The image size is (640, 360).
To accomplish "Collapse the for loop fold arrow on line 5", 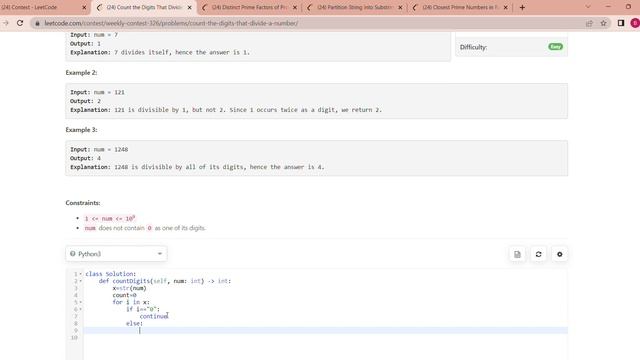I will coord(80,302).
